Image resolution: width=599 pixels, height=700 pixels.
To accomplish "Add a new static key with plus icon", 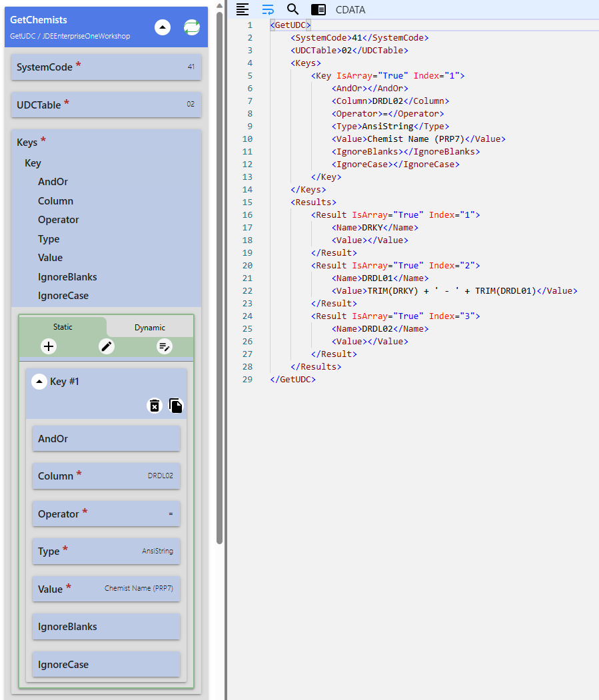I will (49, 346).
